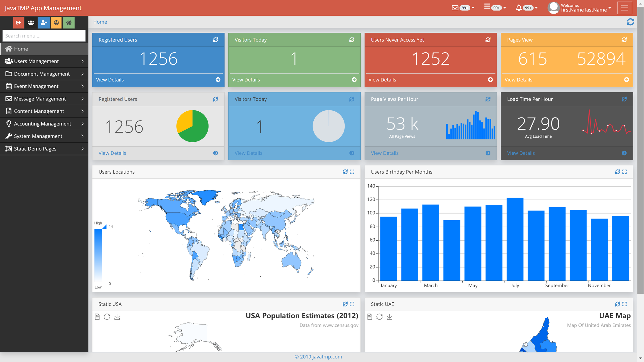The height and width of the screenshot is (362, 644).
Task: Expand the Static USA panel fullscreen
Action: [352, 304]
